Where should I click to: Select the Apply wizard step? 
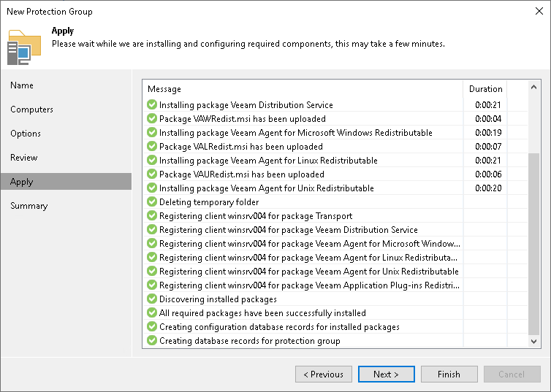coord(66,182)
